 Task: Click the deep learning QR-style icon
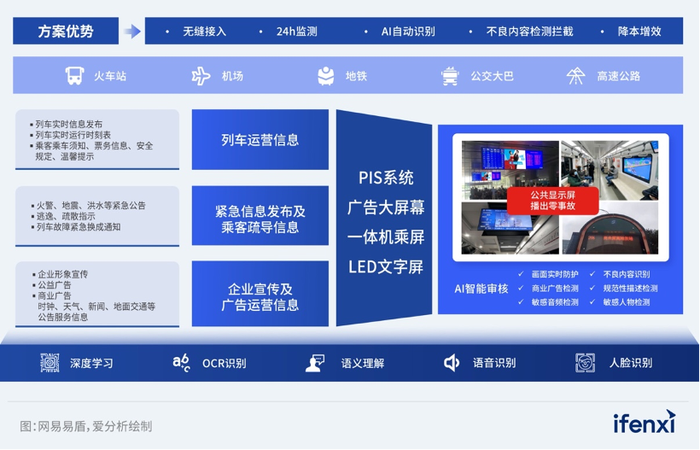click(50, 362)
